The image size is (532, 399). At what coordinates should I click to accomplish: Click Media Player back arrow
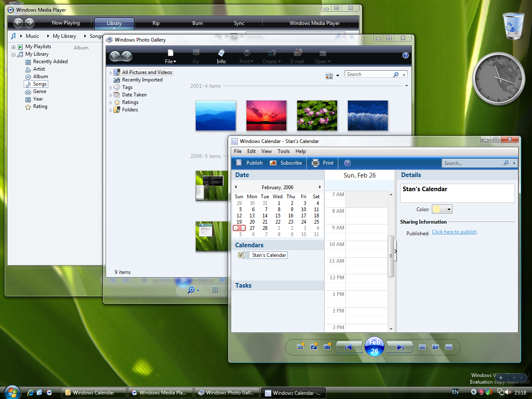(x=18, y=23)
